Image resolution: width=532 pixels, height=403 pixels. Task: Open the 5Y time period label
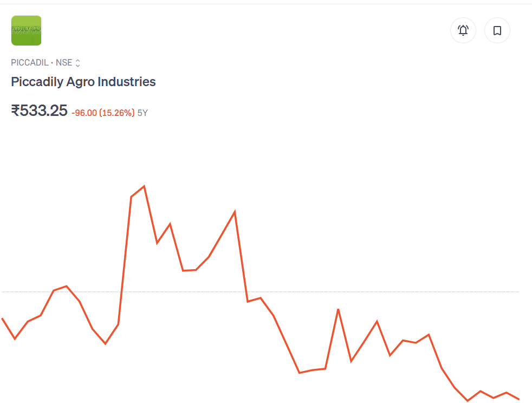point(142,113)
